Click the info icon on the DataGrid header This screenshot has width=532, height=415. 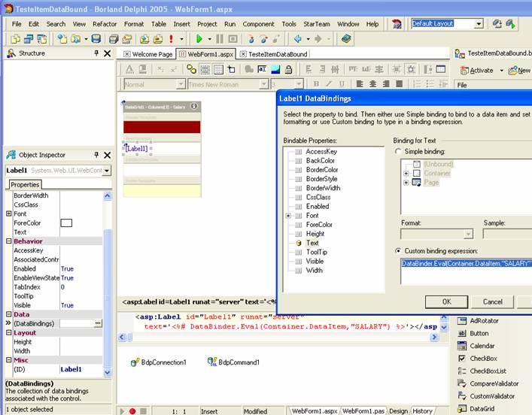pos(193,107)
